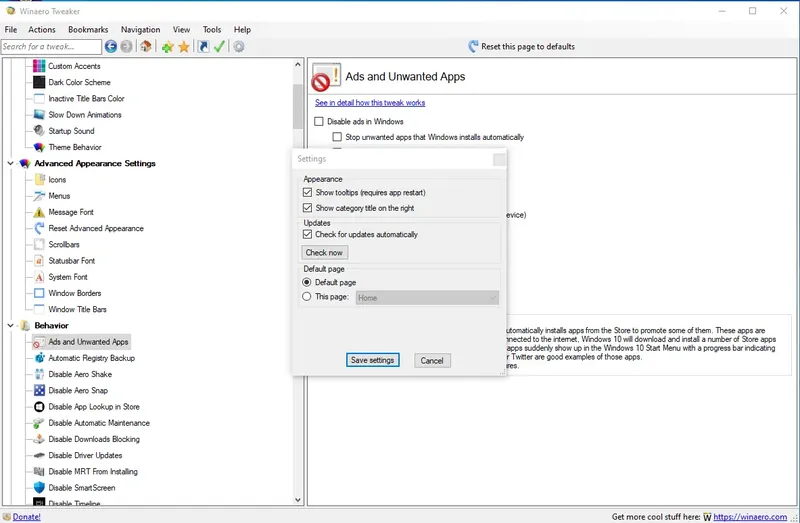Select Scrollbars tree item
This screenshot has width=800, height=523.
tap(64, 245)
